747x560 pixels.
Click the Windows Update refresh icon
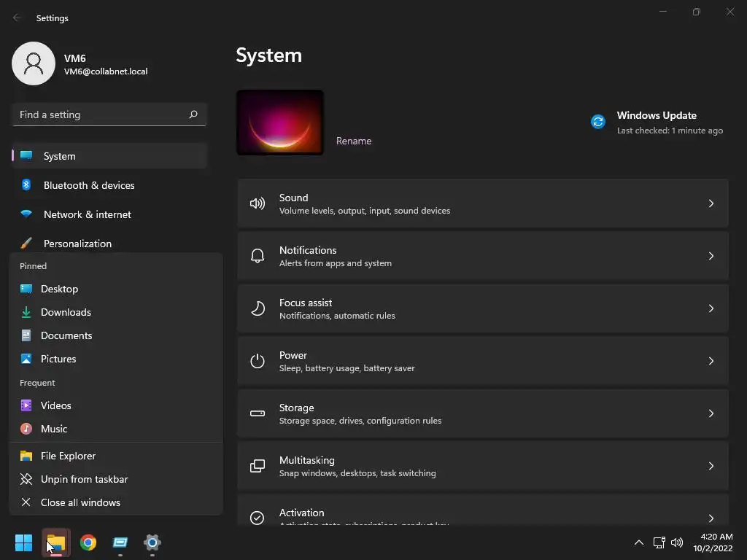pos(598,122)
